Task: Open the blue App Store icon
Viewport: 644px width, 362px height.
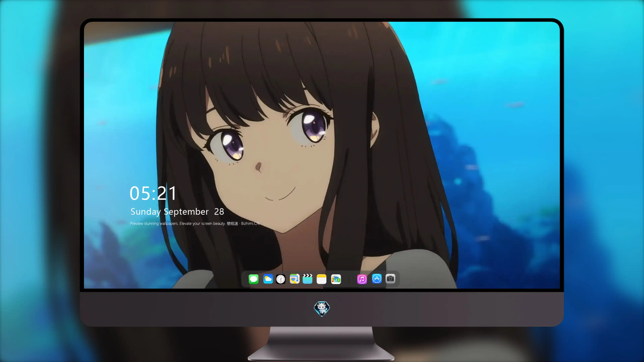Action: [377, 279]
